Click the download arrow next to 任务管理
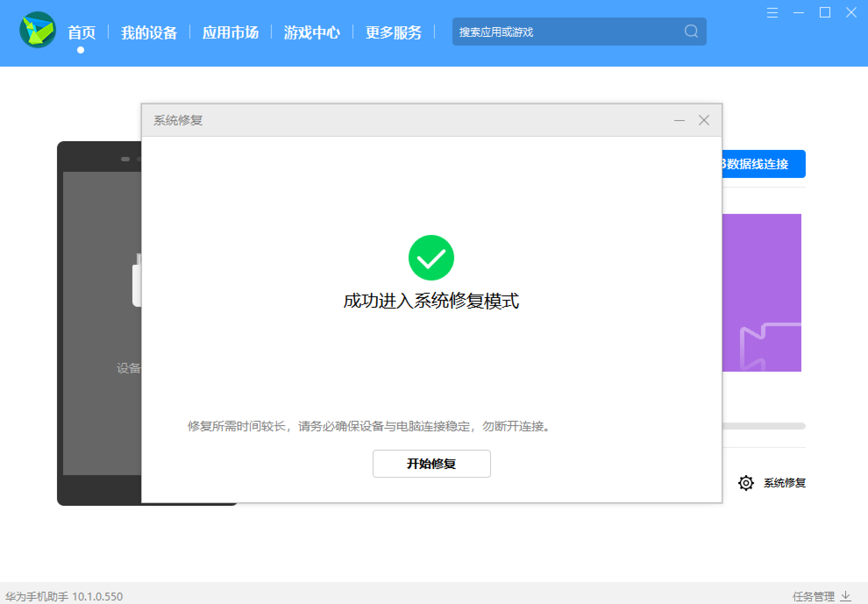868x604 pixels. [845, 595]
